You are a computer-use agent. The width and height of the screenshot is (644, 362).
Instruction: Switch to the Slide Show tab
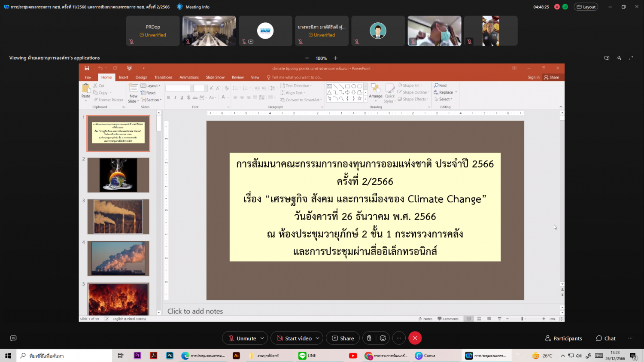point(215,77)
